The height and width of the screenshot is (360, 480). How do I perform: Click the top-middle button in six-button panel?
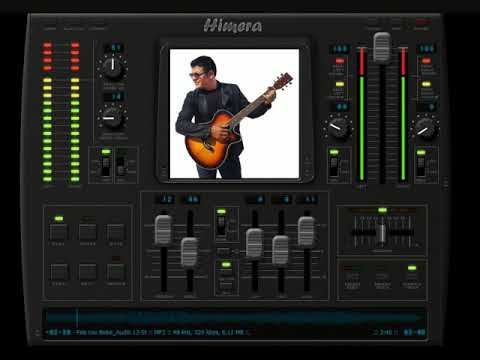click(87, 232)
